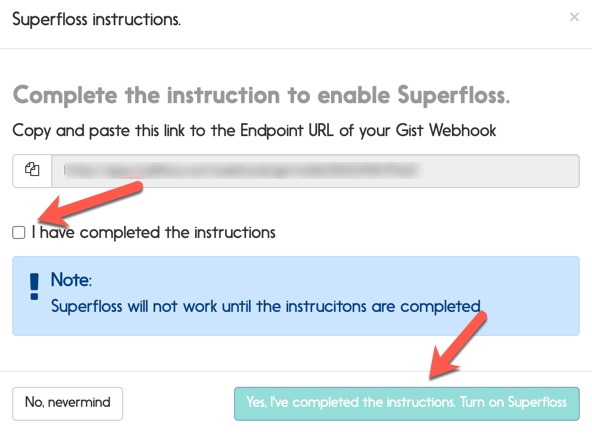Click the copy-to-clipboard icon beside the URL

click(x=32, y=169)
